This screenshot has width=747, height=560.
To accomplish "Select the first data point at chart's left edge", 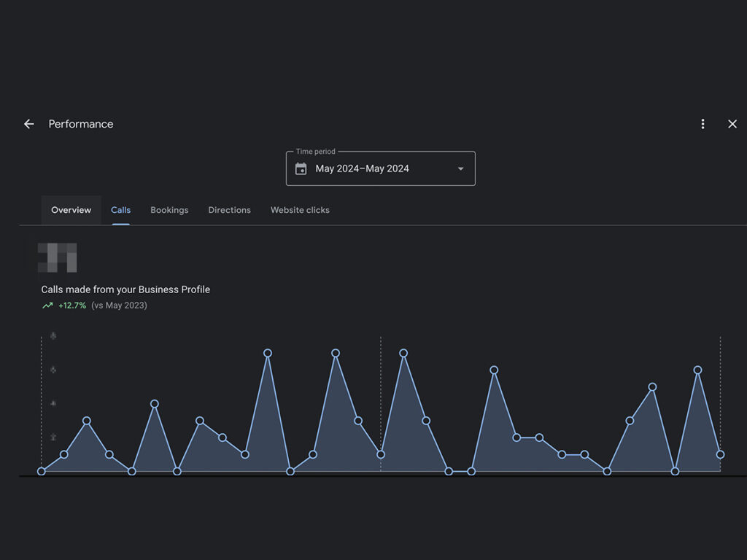I will [x=42, y=471].
